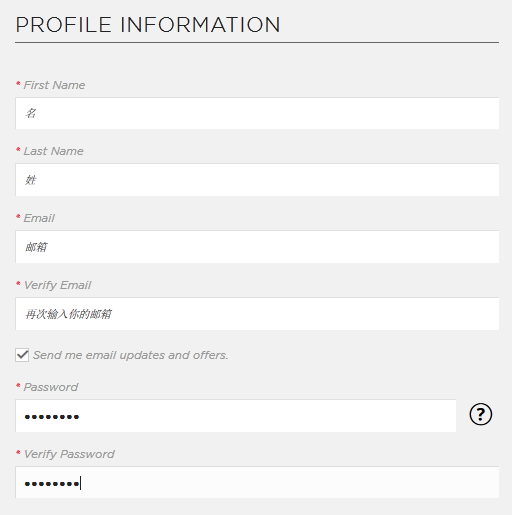This screenshot has width=512, height=515.
Task: Focus the Last Name input field
Action: pos(257,180)
